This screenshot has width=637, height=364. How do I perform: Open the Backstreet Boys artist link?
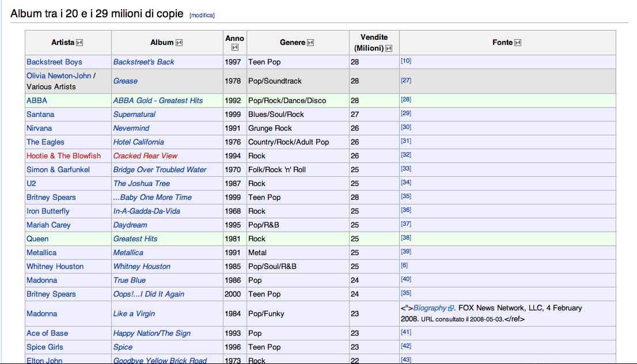(x=54, y=62)
